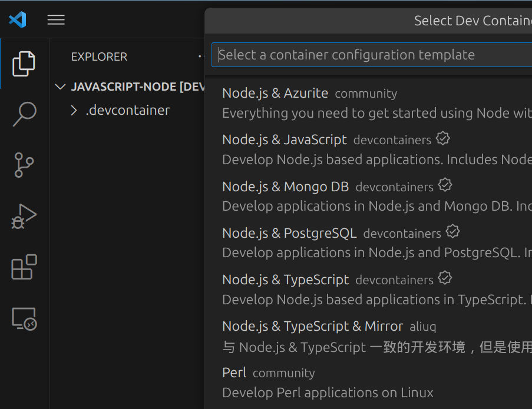Click the verified badge beside Node.js & Mongo DB
Screen dimensions: 532x409
tap(445, 185)
